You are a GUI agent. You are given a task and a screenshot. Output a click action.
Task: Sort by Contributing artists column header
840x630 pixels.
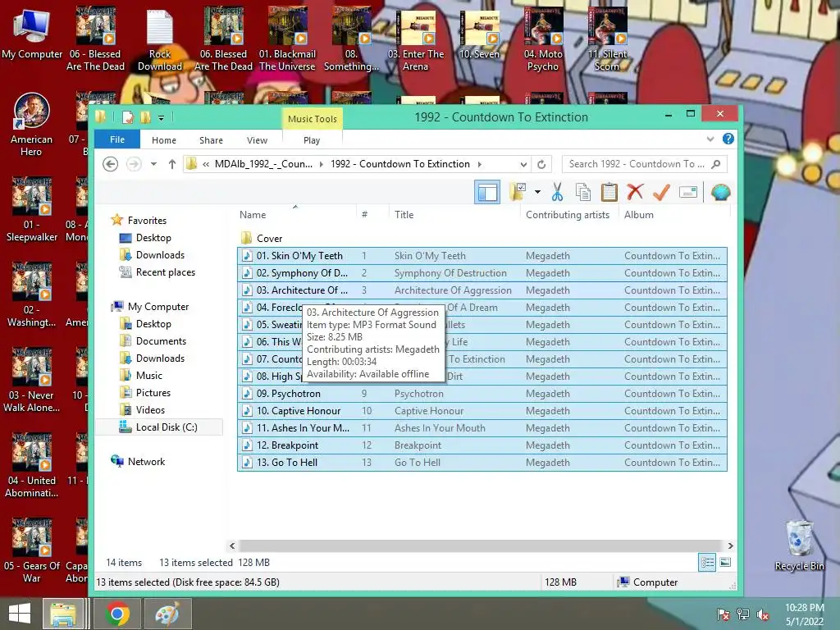(568, 214)
